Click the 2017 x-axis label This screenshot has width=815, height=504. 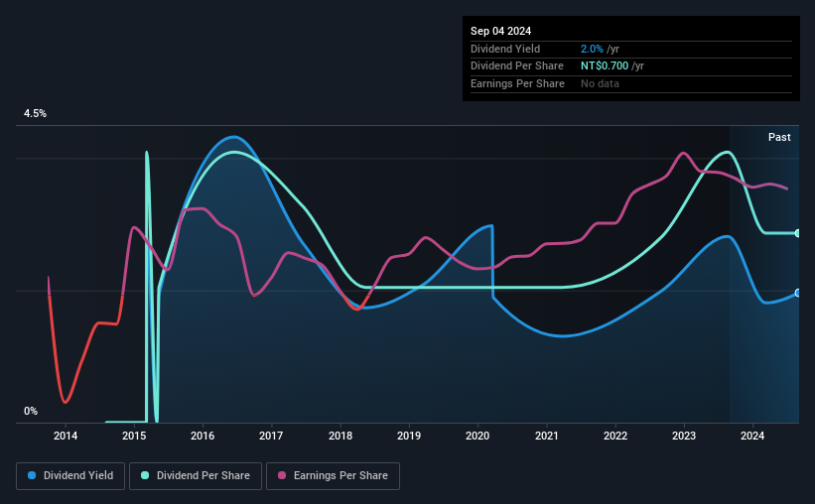271,436
